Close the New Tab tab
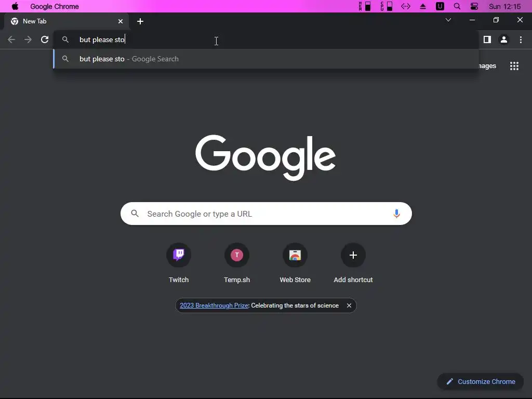The image size is (532, 399). pyautogui.click(x=121, y=21)
